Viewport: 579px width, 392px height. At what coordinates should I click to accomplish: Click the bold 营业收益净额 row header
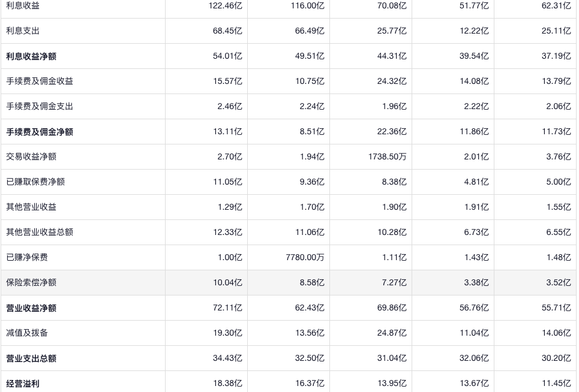tap(31, 308)
